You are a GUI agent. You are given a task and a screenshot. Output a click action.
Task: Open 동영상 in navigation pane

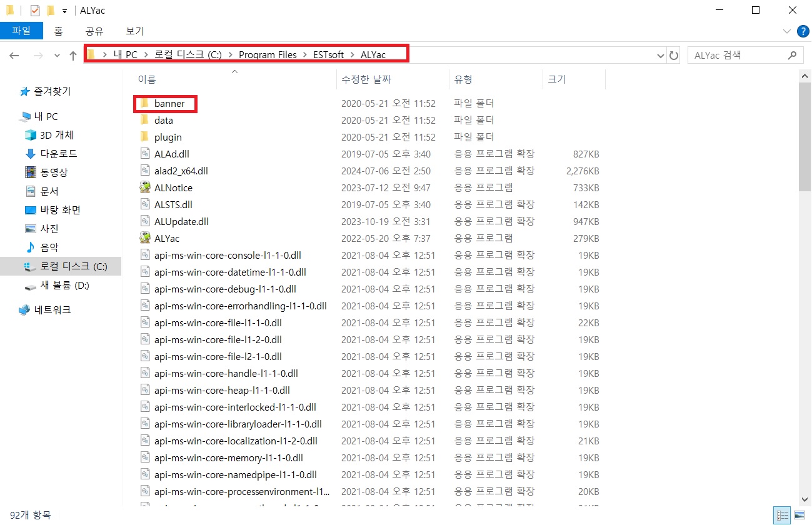tap(46, 172)
